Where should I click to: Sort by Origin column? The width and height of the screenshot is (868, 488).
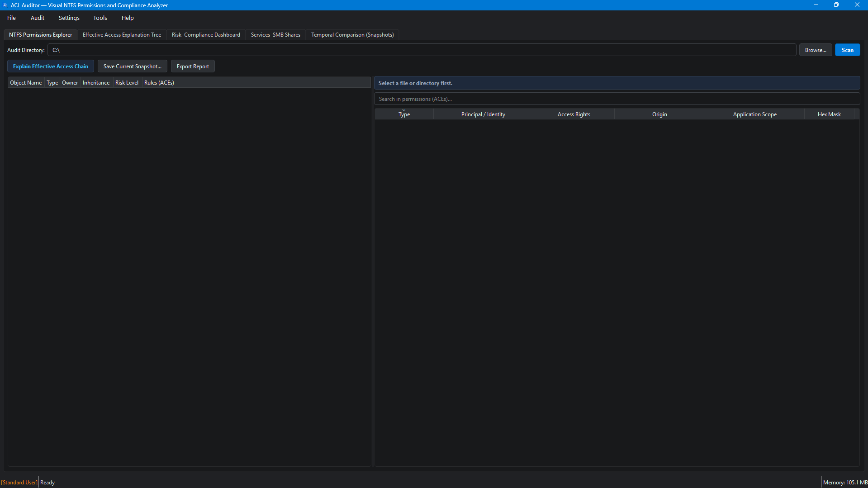659,114
